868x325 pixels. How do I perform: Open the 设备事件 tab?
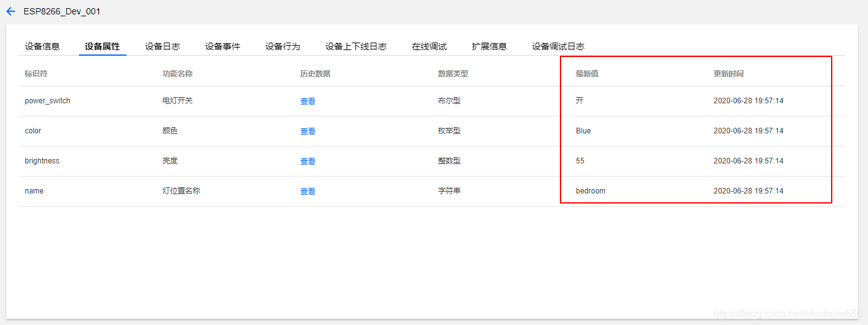point(222,46)
